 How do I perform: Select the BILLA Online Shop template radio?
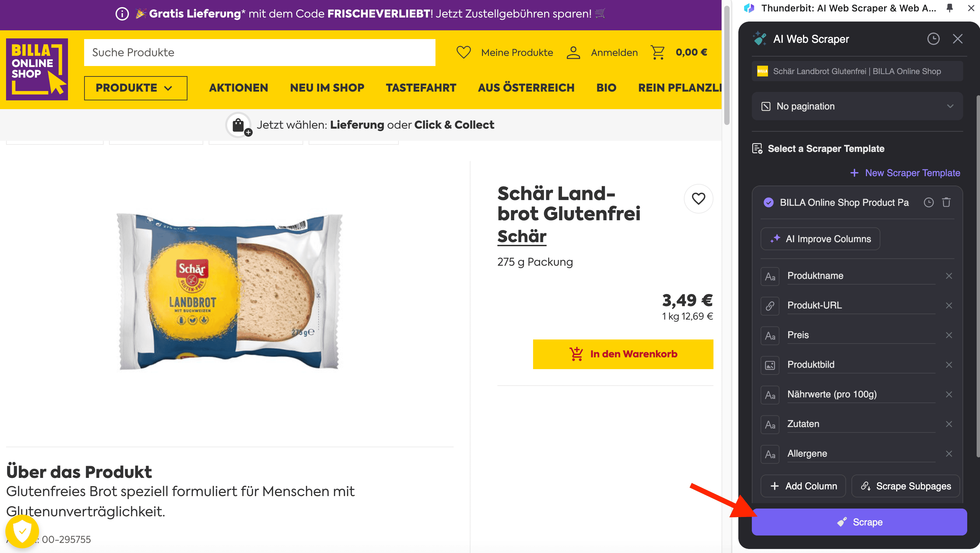point(768,202)
